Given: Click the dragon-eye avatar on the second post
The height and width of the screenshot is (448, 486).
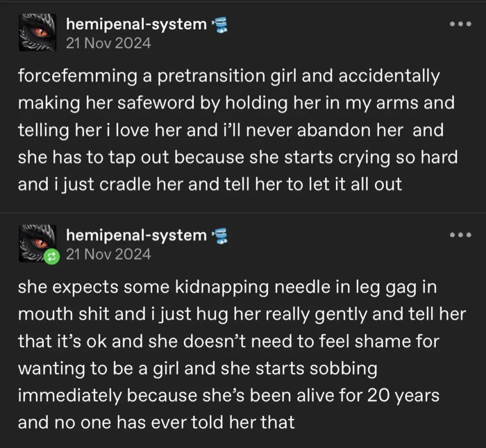Looking at the screenshot, I should point(38,243).
